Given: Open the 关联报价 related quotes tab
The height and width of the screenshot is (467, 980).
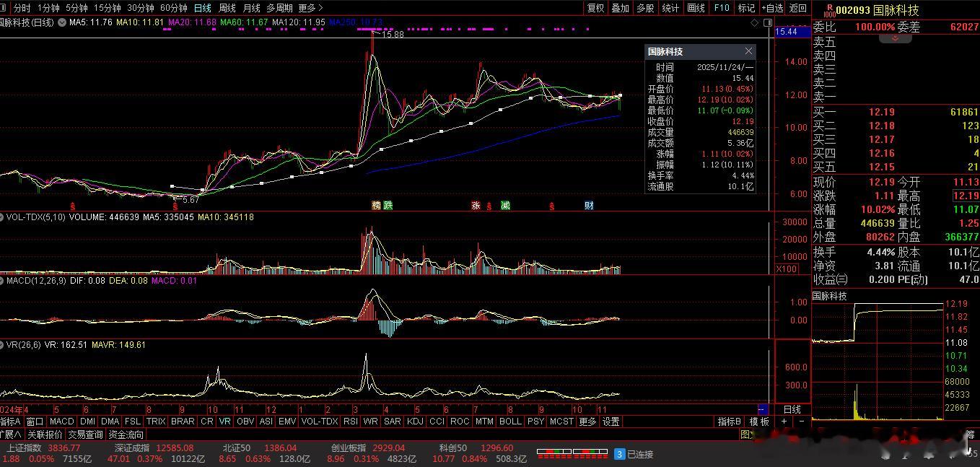Looking at the screenshot, I should (x=45, y=435).
